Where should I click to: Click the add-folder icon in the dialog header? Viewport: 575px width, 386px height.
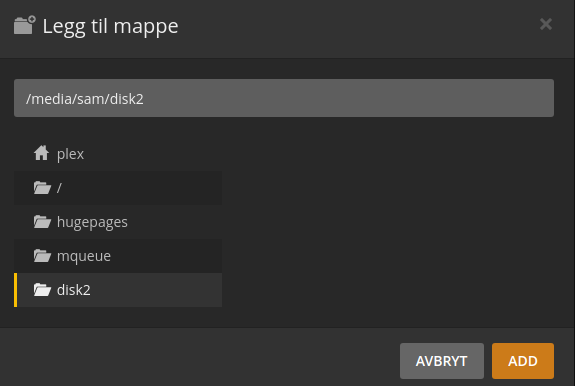click(x=25, y=25)
